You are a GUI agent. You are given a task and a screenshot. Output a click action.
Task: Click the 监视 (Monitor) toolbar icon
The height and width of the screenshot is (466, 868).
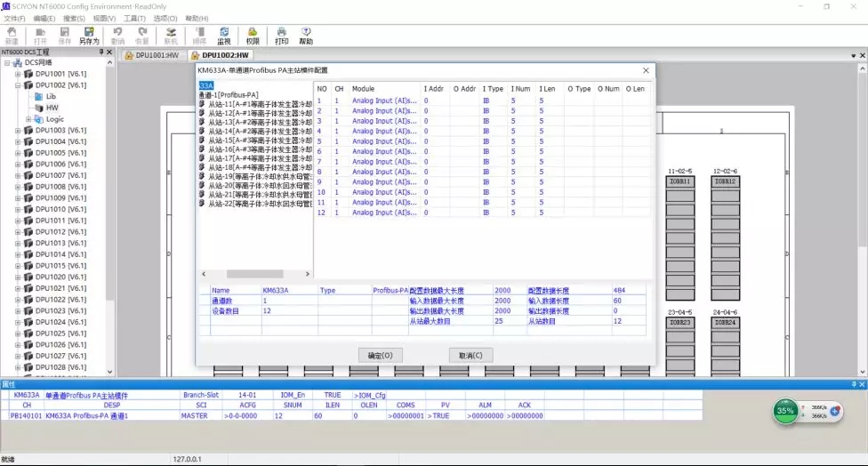pyautogui.click(x=224, y=32)
